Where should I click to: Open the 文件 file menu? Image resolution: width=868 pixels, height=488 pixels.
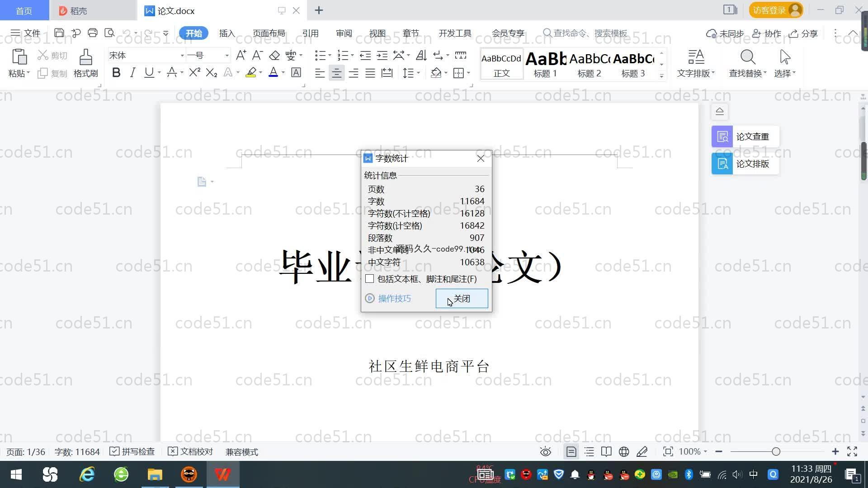[25, 33]
